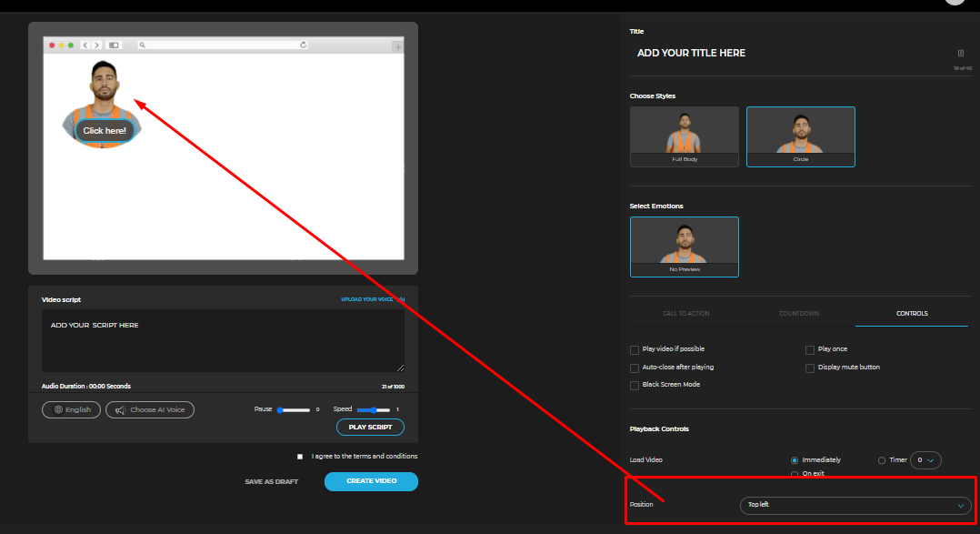Viewport: 980px width, 534px height.
Task: Click the "Load Video" label
Action: 646,460
